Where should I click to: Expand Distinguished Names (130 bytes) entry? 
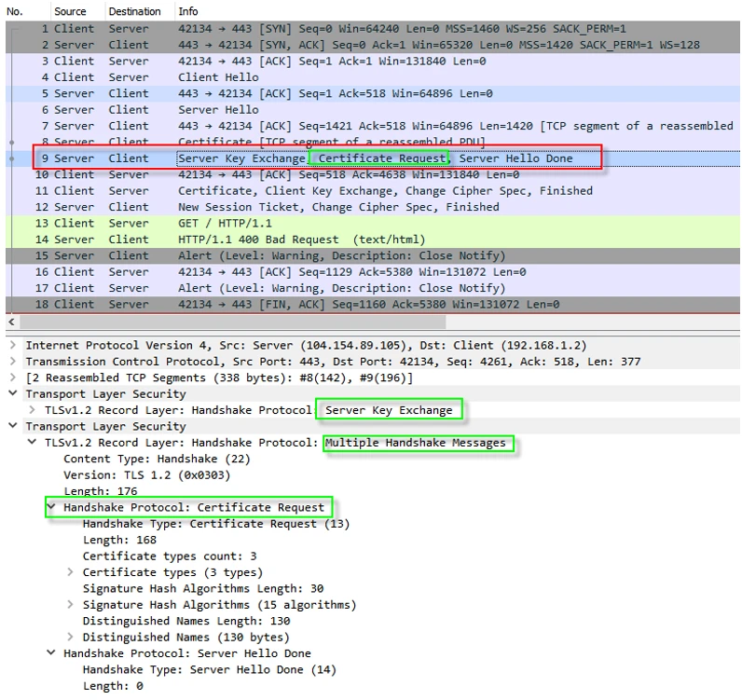tap(71, 638)
